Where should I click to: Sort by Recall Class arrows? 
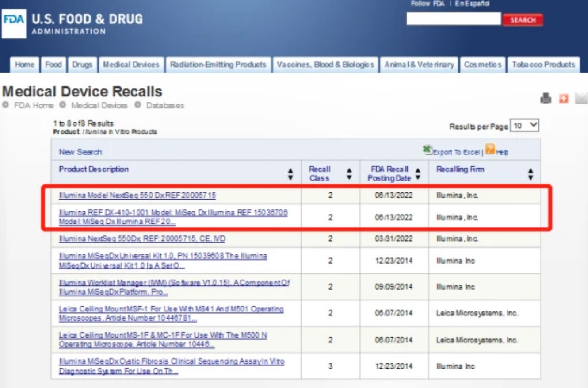pyautogui.click(x=349, y=174)
